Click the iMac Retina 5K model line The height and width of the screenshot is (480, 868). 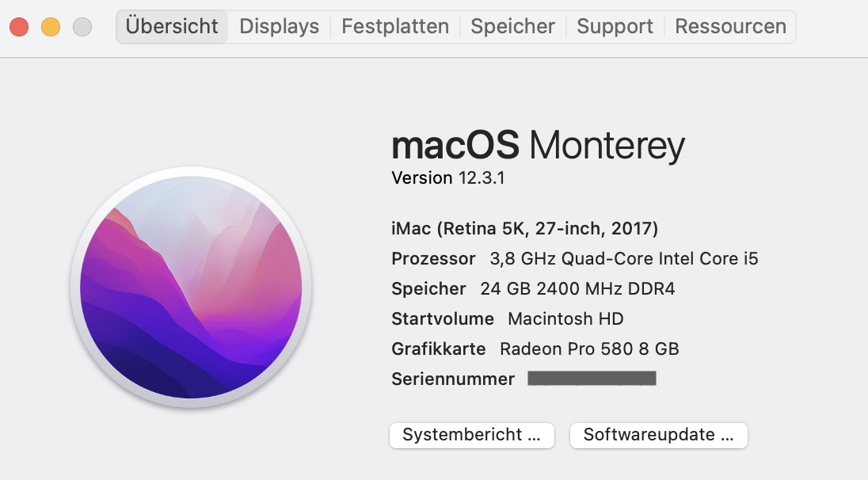(x=525, y=229)
